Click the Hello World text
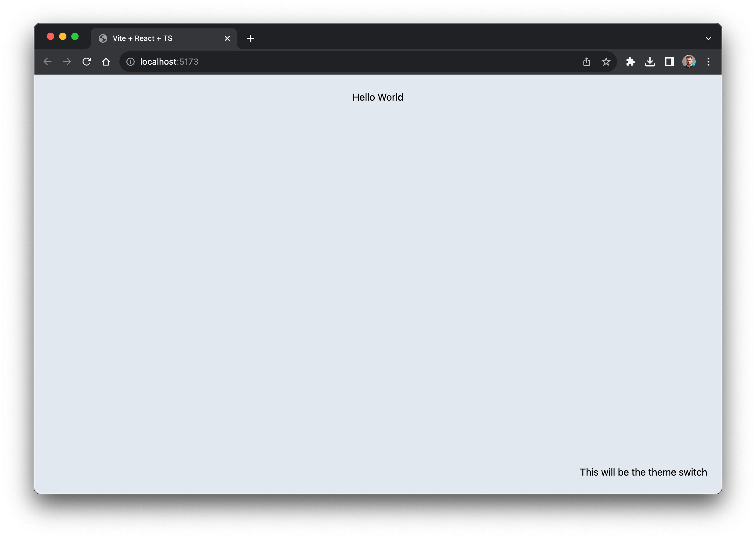 (378, 97)
